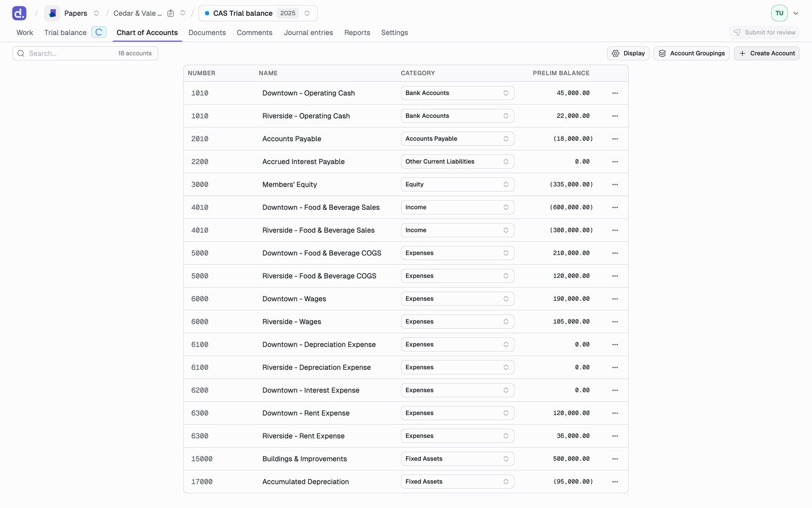The image size is (812, 508).
Task: Click the refresh indicator next to Trial balance
Action: coord(99,32)
